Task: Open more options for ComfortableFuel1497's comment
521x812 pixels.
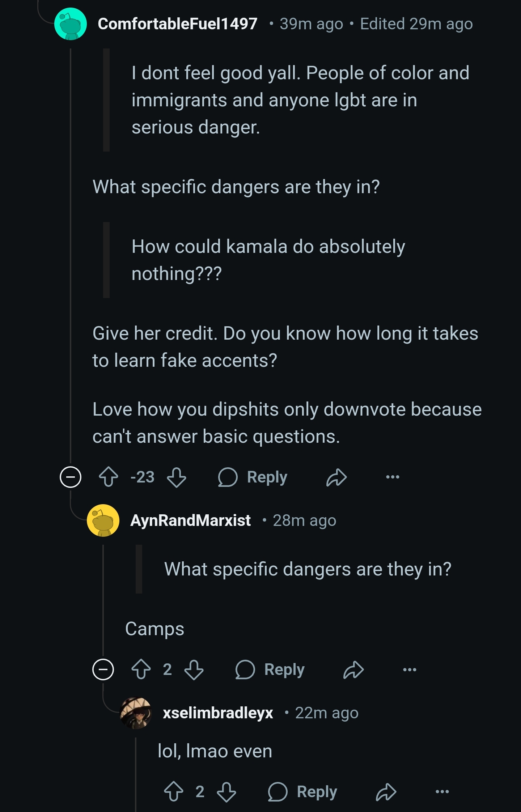Action: [393, 477]
